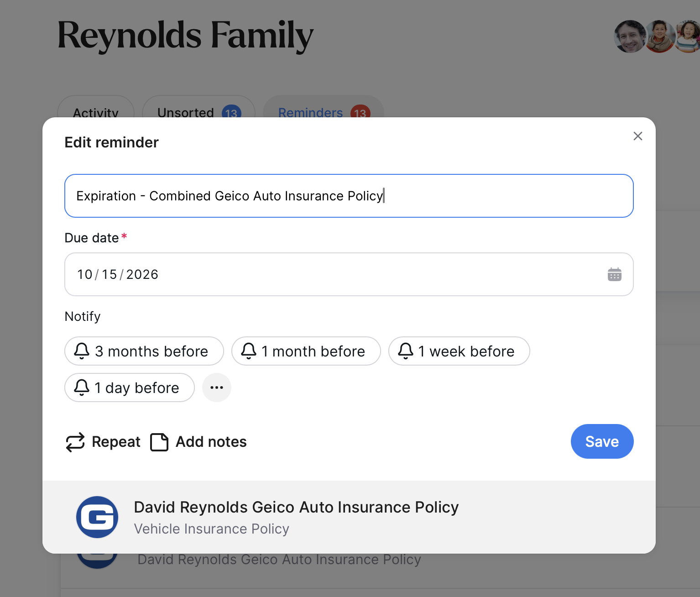700x597 pixels.
Task: Open more notify options ellipsis
Action: (217, 388)
